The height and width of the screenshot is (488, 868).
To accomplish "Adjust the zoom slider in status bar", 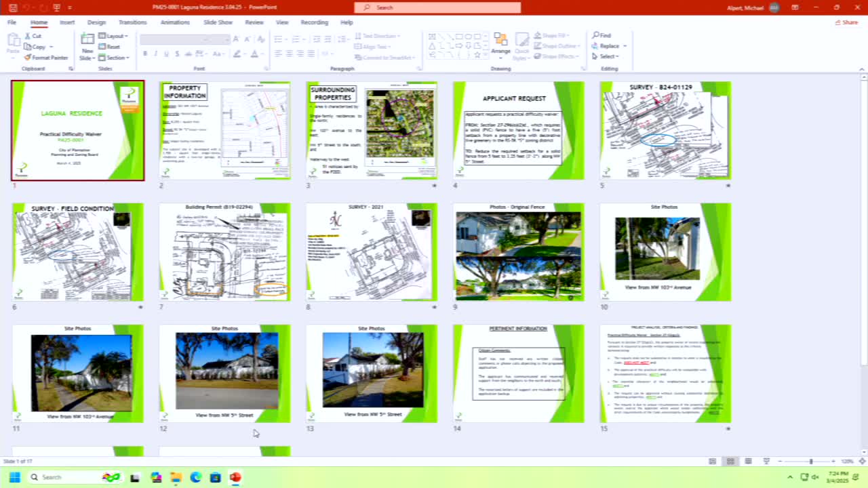I will click(x=810, y=461).
